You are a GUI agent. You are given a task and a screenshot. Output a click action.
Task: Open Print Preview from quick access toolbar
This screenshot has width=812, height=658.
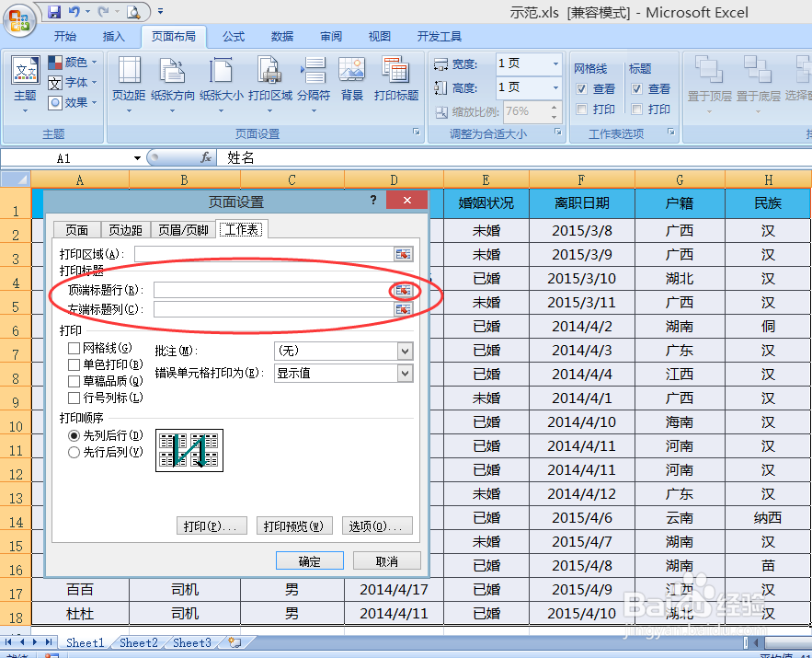click(x=133, y=11)
